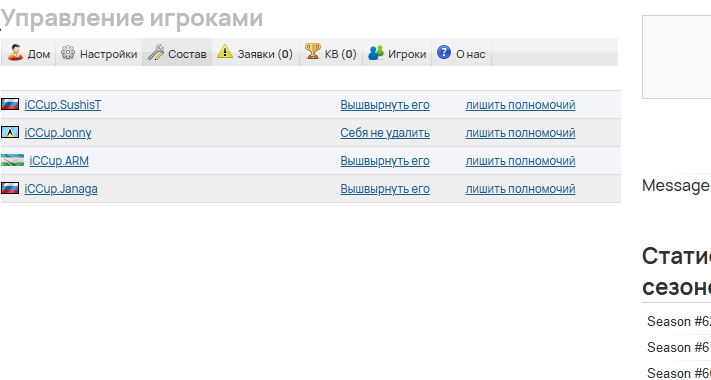
Task: Revoke iCCup.SushisT rights via лишить полномочий
Action: tap(520, 105)
